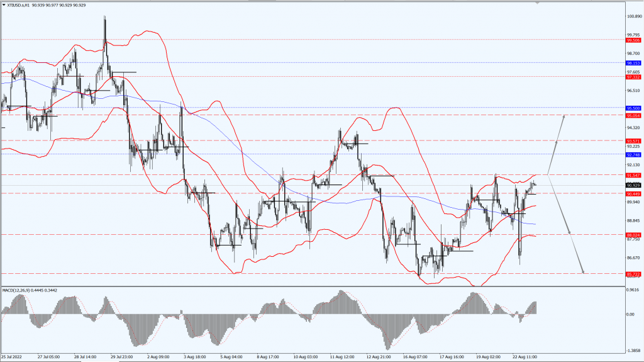Select the arrowhead at the 93.571 level
644x362 pixels.
556,142
